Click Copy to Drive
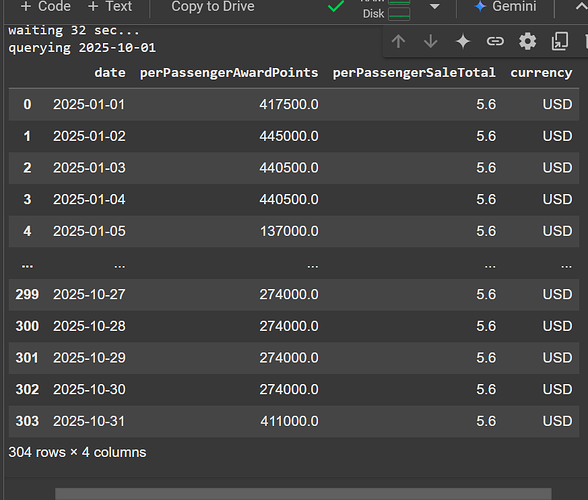 pyautogui.click(x=213, y=6)
